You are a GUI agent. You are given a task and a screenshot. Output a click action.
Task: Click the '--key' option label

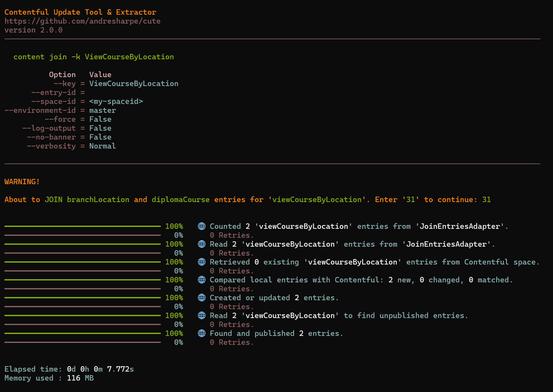(65, 83)
